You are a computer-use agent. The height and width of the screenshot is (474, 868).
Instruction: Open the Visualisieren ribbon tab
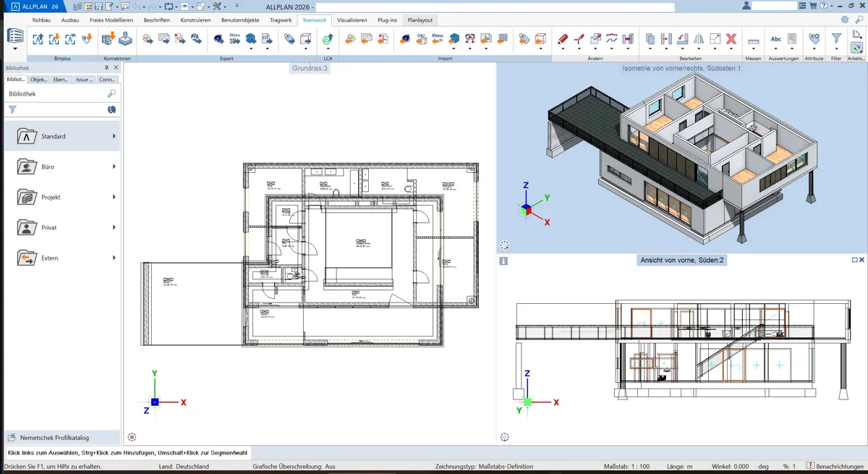(352, 20)
